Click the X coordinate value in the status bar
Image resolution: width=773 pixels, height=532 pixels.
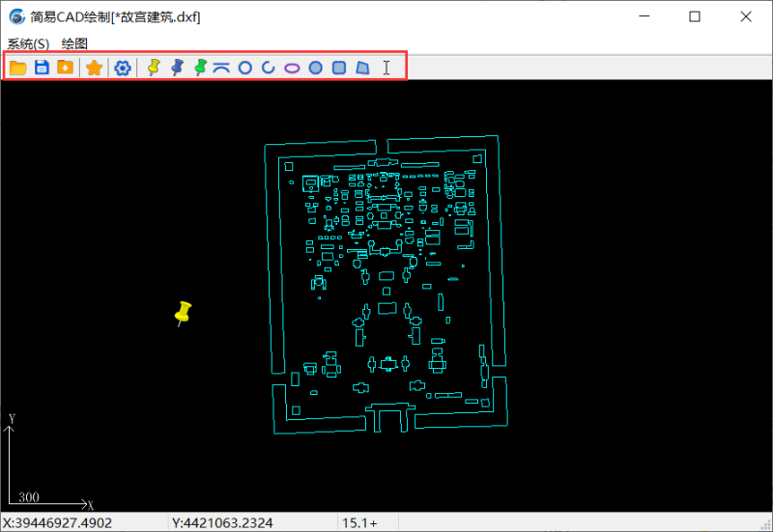pos(58,522)
